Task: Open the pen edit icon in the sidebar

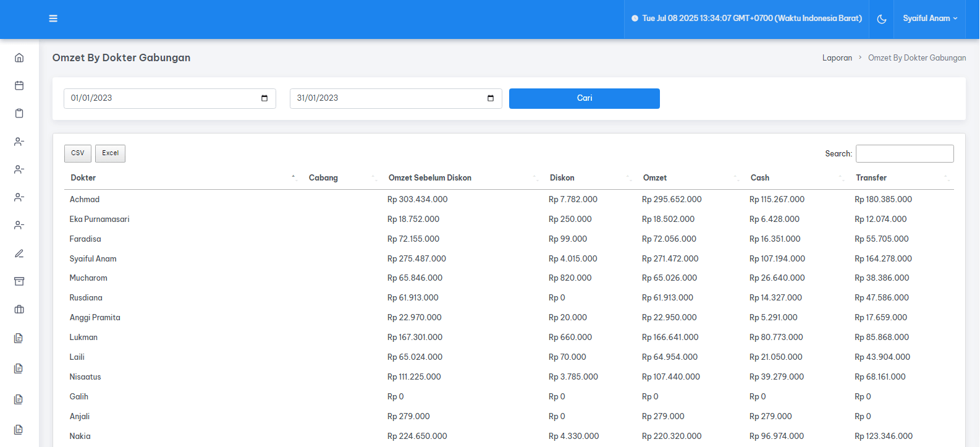Action: (19, 253)
